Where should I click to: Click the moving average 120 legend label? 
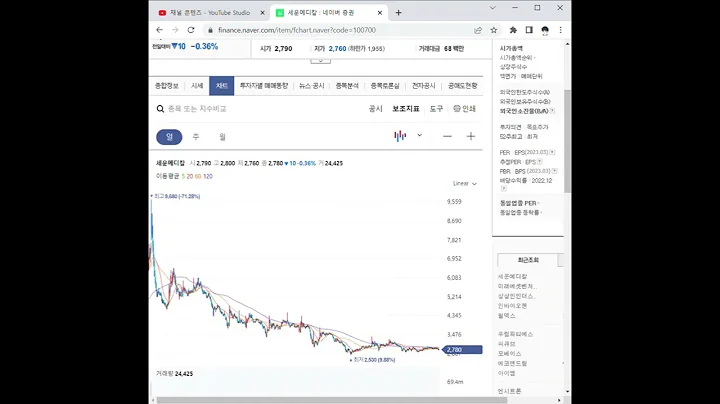[208, 176]
